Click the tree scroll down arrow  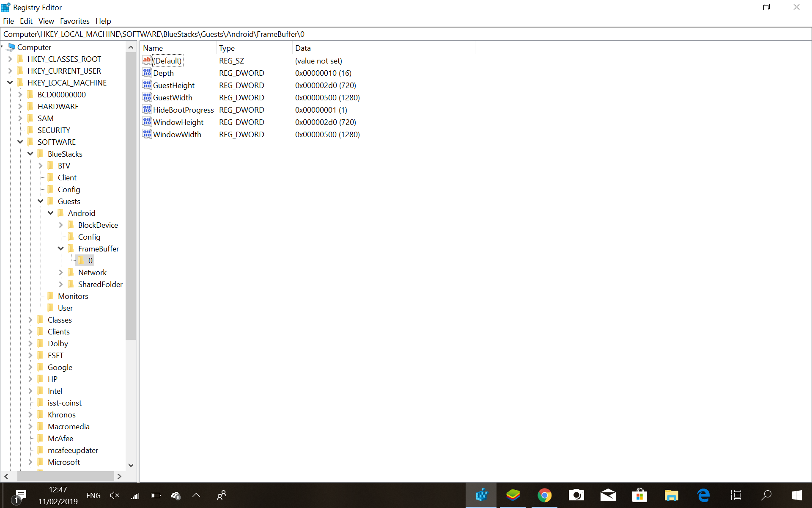(131, 465)
